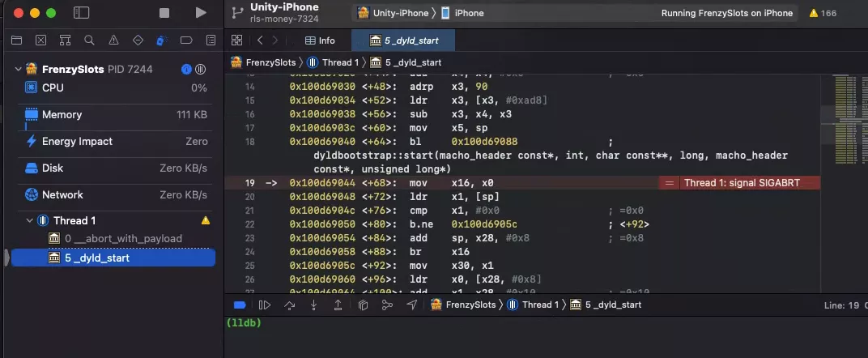Select the 0 __abort_with_payload frame
This screenshot has height=358, width=868.
[116, 239]
